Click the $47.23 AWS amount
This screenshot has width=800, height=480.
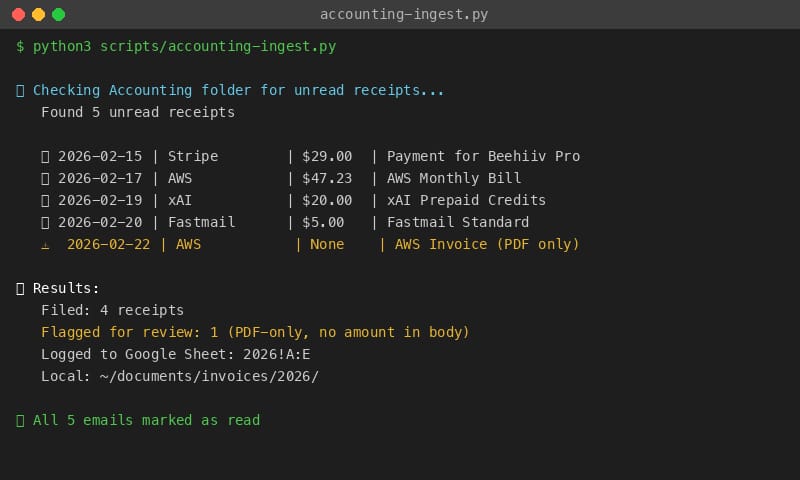tap(327, 178)
